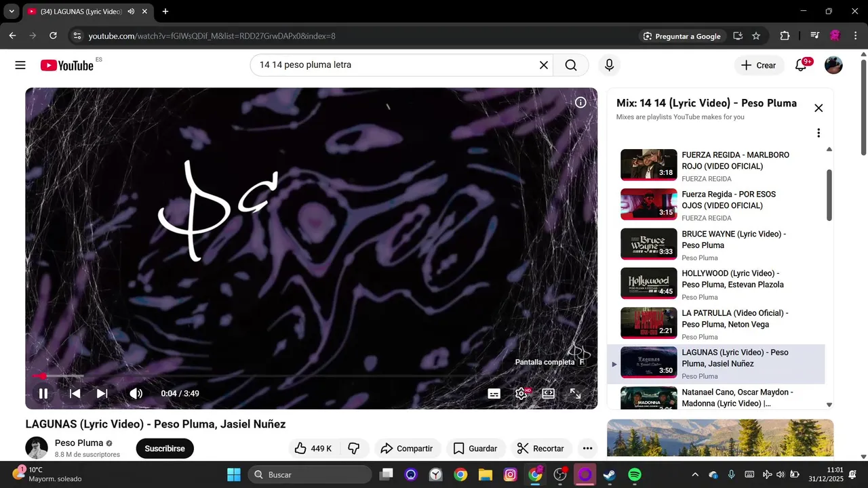Share the video with Compartir
This screenshot has height=488, width=868.
(407, 449)
